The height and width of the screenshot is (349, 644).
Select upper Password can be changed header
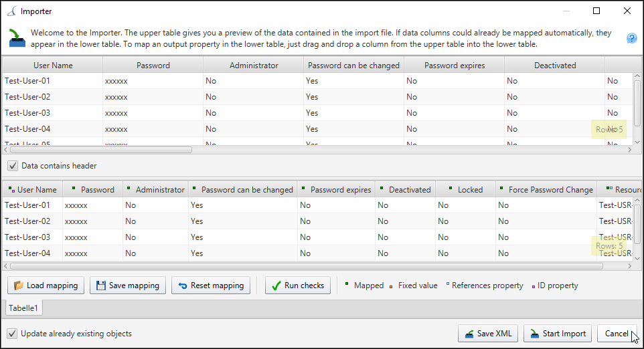[353, 66]
